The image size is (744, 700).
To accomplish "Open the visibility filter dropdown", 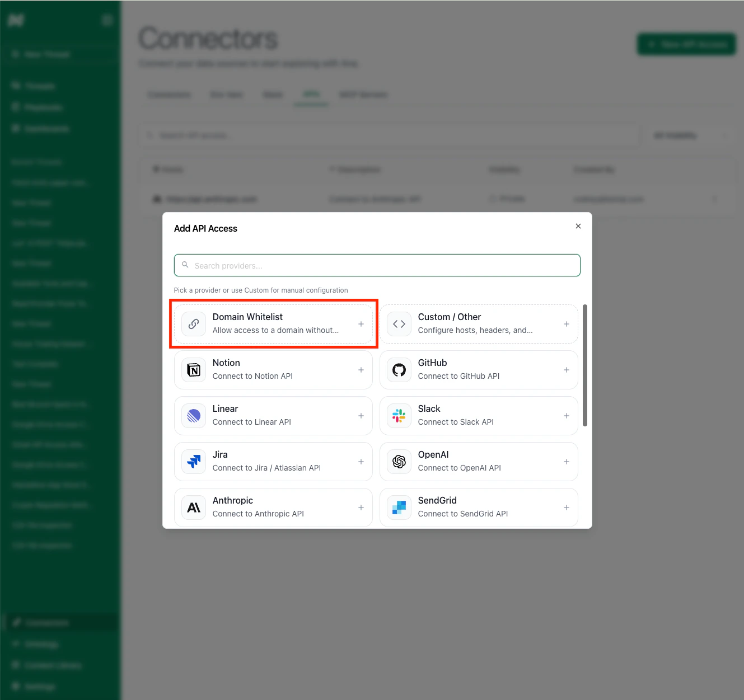I will click(691, 135).
